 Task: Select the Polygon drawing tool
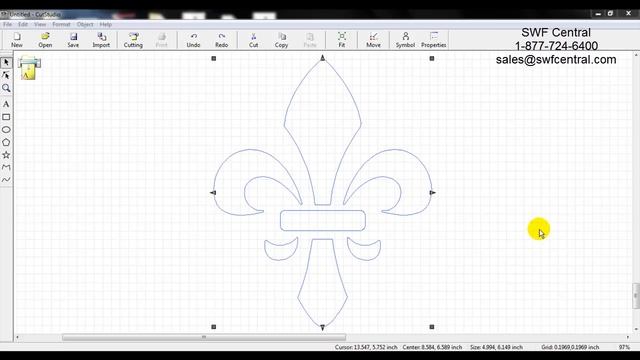[x=6, y=142]
